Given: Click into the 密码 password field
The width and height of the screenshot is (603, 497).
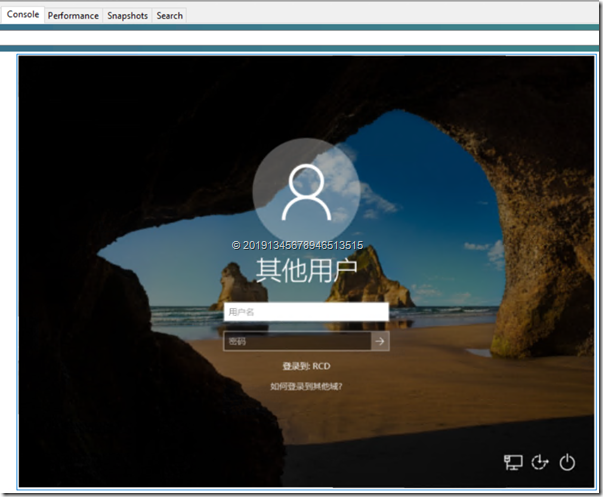Looking at the screenshot, I should 297,341.
